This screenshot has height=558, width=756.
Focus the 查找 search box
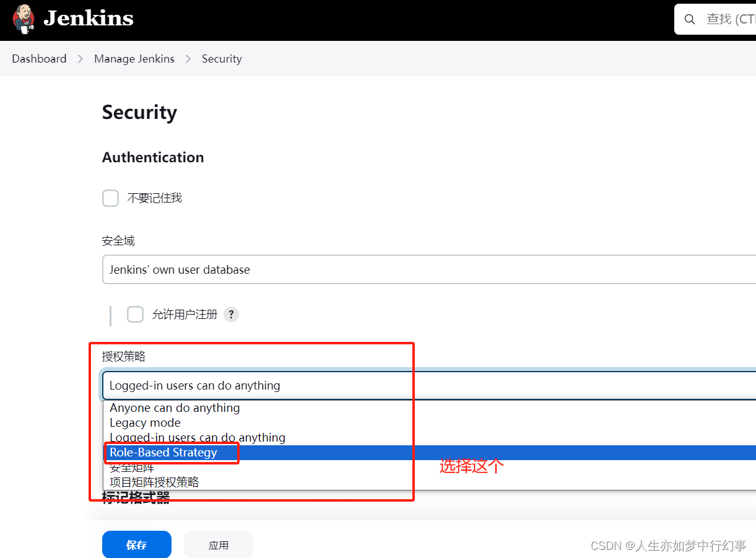(x=715, y=19)
